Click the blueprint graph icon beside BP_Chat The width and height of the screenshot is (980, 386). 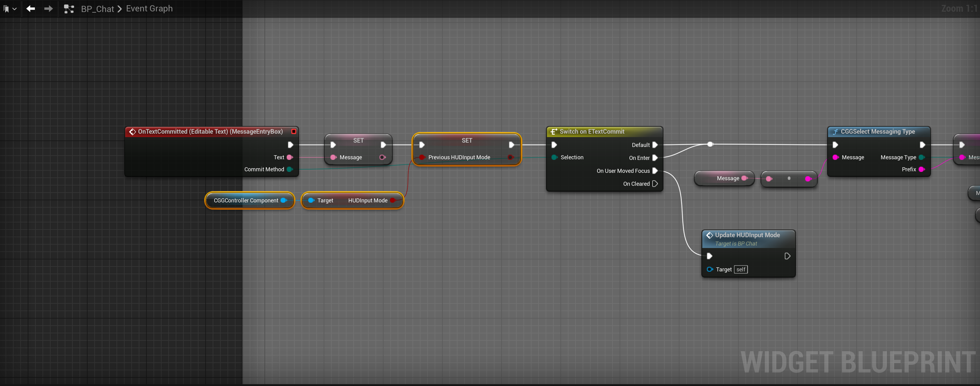tap(69, 9)
